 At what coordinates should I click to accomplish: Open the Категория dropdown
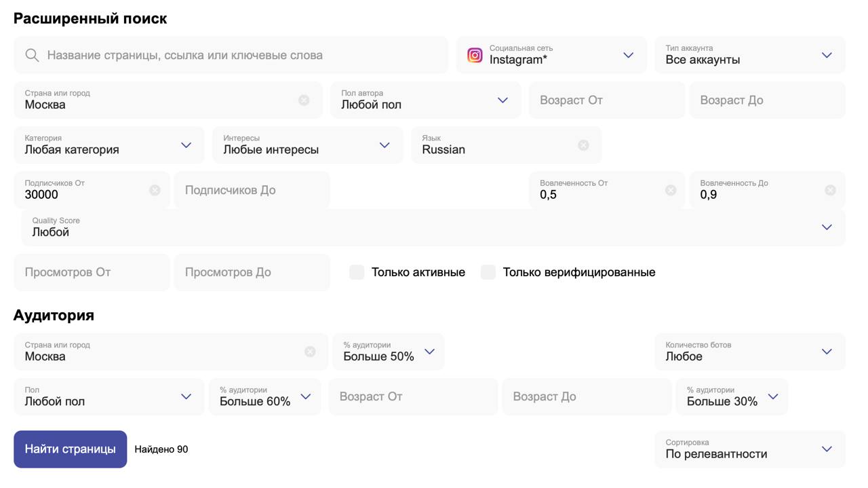tap(108, 145)
